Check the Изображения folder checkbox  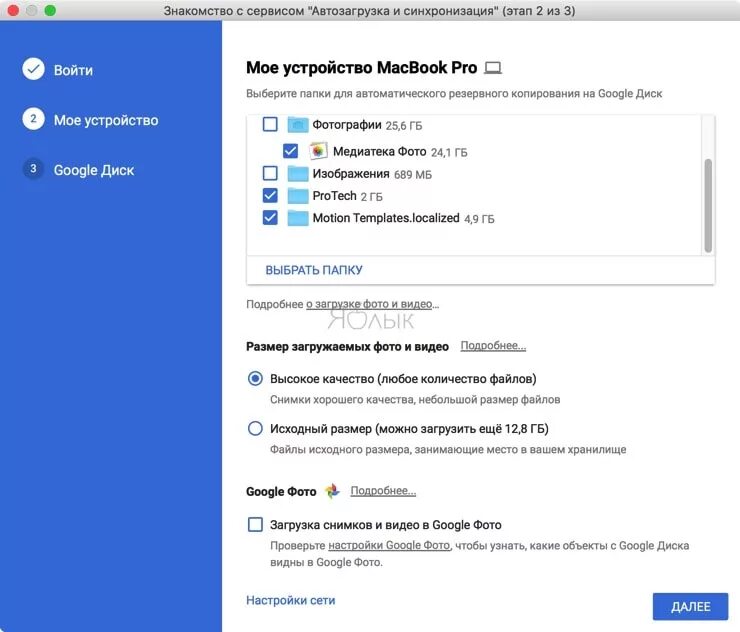coord(270,173)
